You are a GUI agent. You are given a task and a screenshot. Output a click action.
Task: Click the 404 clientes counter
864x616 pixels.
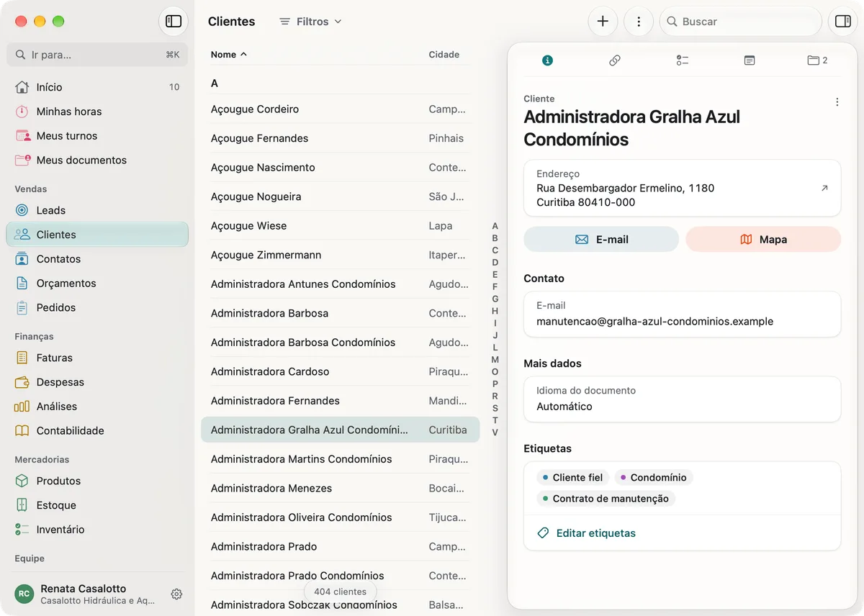(340, 592)
